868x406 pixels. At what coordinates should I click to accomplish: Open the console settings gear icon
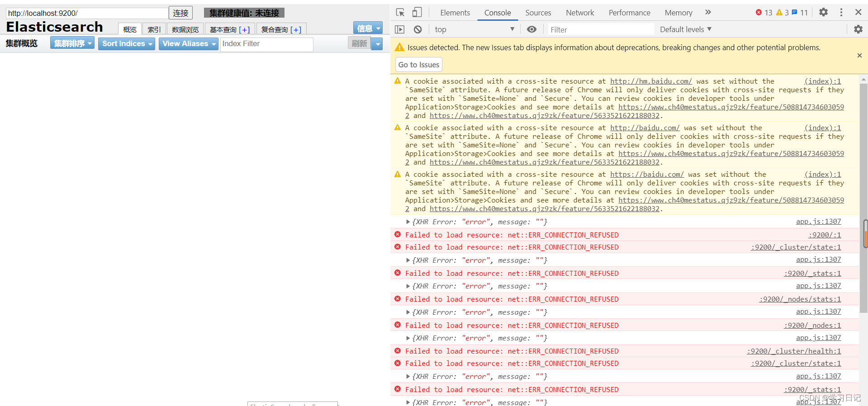click(858, 29)
